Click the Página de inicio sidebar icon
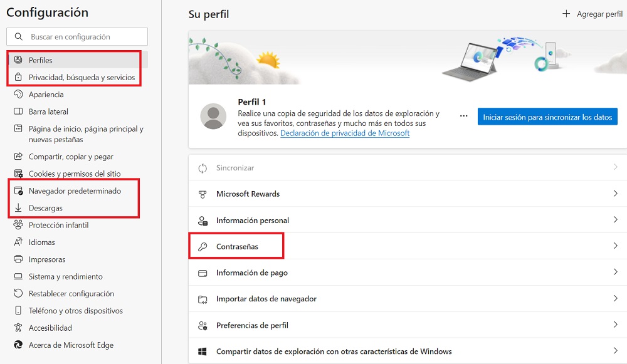 (18, 128)
